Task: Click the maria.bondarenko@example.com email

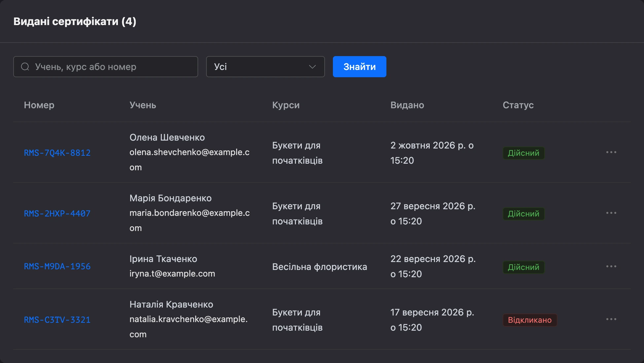Action: 189,220
